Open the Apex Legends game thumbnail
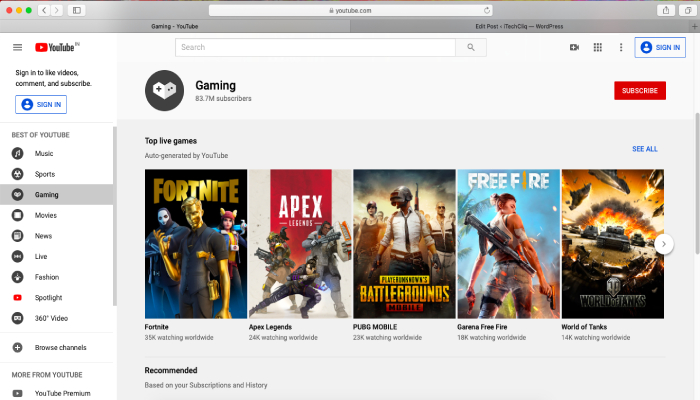The image size is (700, 400). coord(300,244)
